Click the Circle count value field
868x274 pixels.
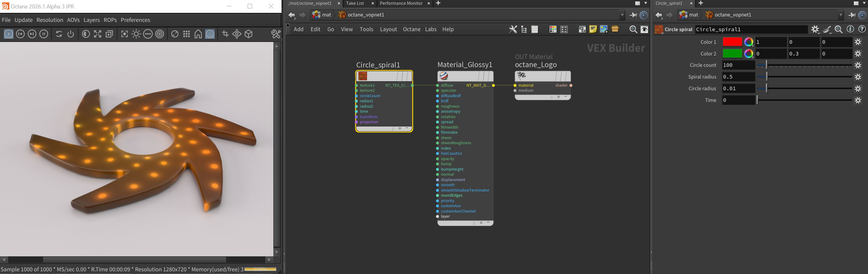(x=738, y=65)
